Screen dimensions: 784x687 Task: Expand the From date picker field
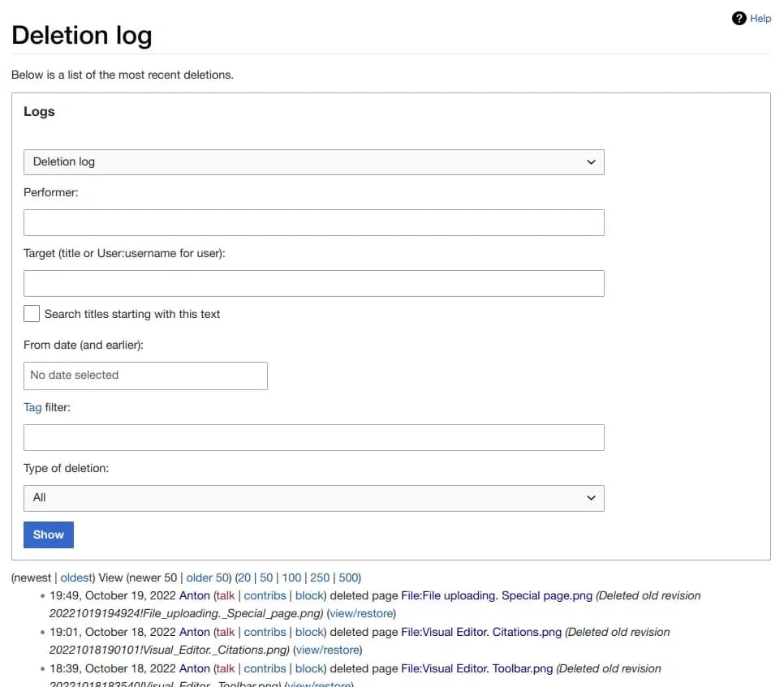145,376
